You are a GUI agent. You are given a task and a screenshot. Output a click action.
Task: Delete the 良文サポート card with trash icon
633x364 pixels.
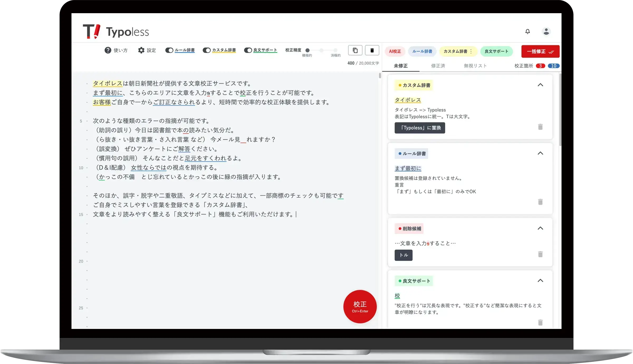(x=540, y=322)
